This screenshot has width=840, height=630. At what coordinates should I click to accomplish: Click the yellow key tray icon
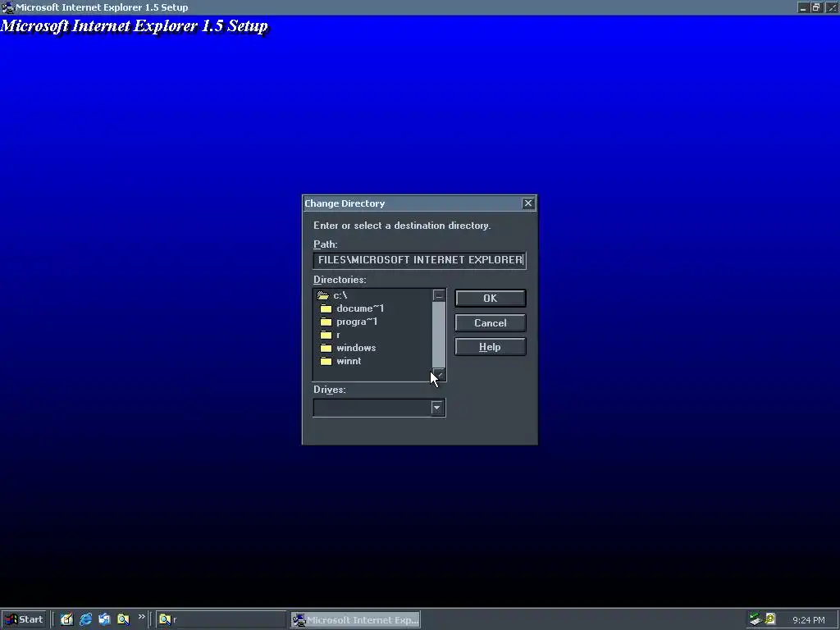770,619
